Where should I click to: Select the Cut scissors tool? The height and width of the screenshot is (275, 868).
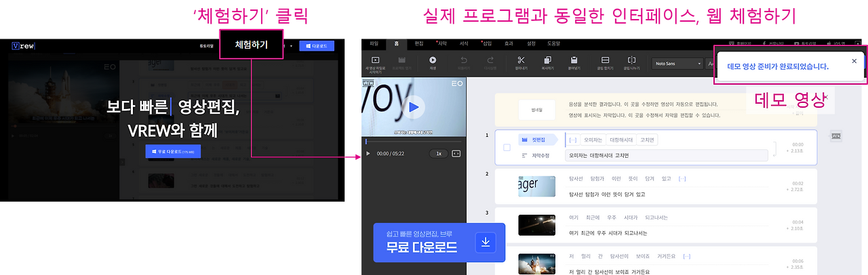point(521,63)
